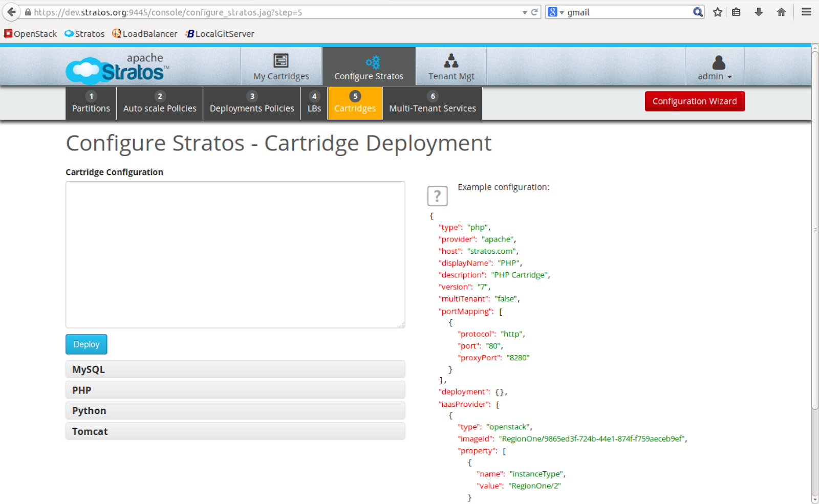Expand the Python cartridge section

[235, 410]
